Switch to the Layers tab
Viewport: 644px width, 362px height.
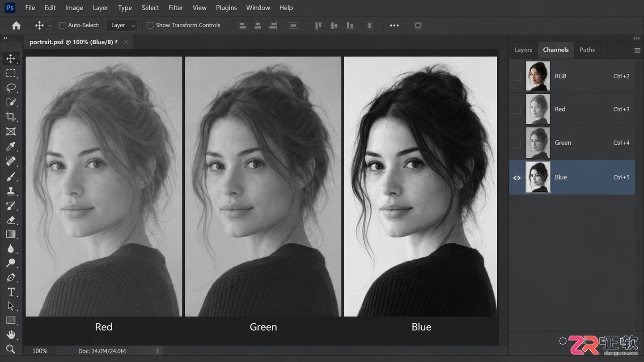[x=523, y=50]
